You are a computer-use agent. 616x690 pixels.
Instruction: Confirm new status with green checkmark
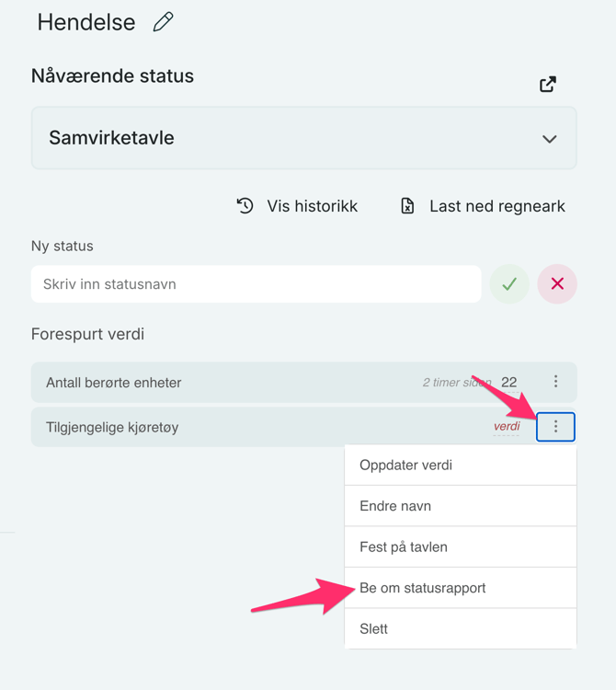508,284
